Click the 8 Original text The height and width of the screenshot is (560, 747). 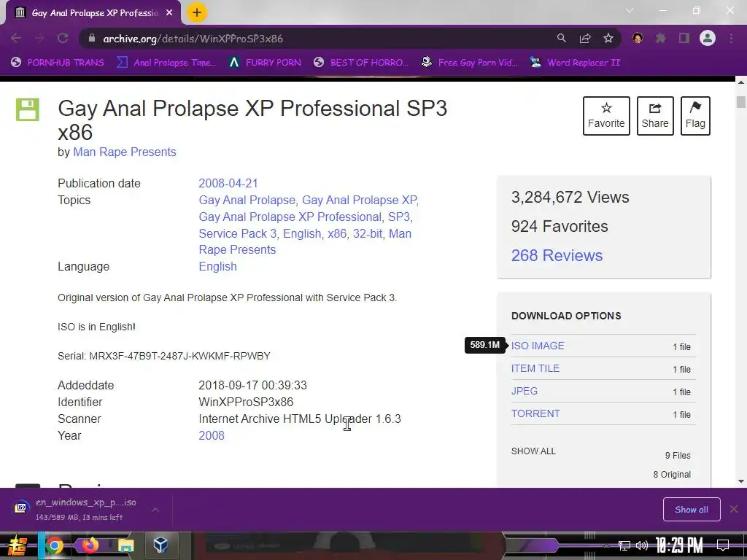(672, 474)
